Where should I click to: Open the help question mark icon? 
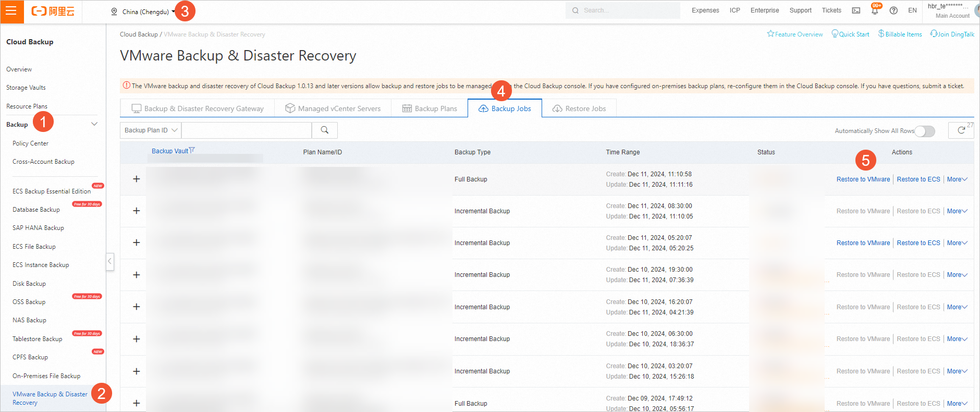click(x=893, y=10)
